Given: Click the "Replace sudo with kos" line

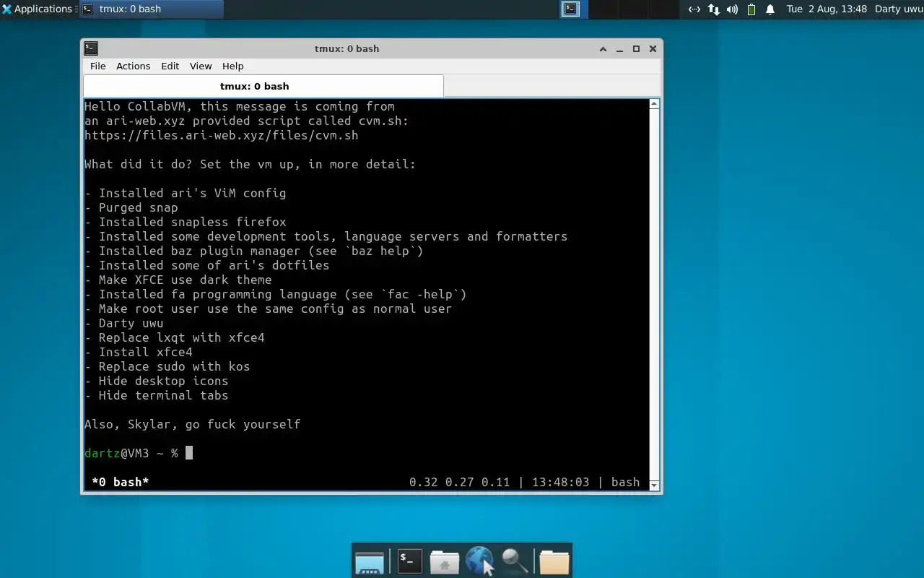Looking at the screenshot, I should 167,366.
